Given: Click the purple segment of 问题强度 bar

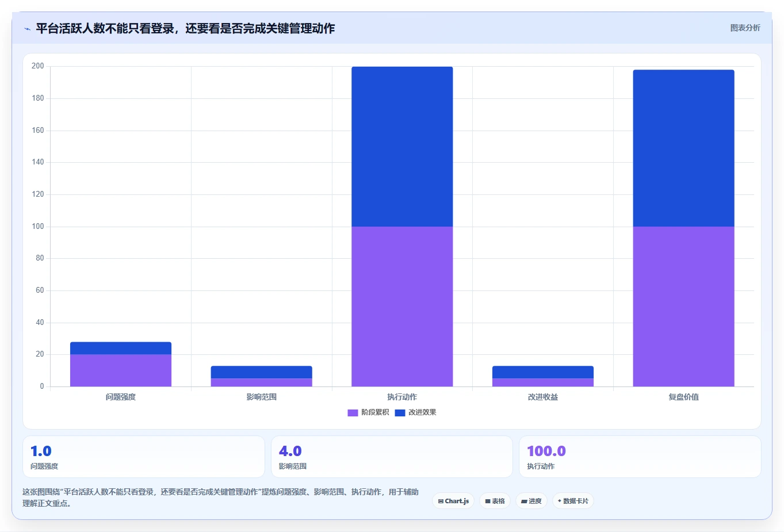Looking at the screenshot, I should point(121,370).
